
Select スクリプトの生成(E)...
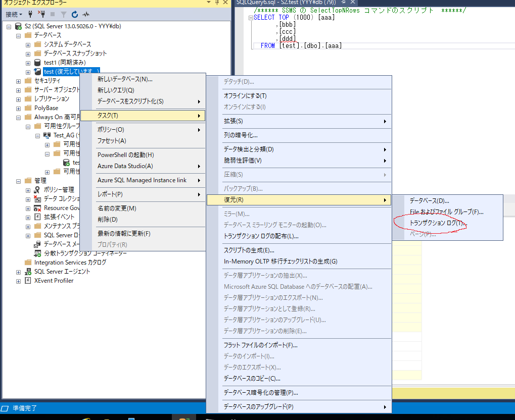tap(299, 250)
